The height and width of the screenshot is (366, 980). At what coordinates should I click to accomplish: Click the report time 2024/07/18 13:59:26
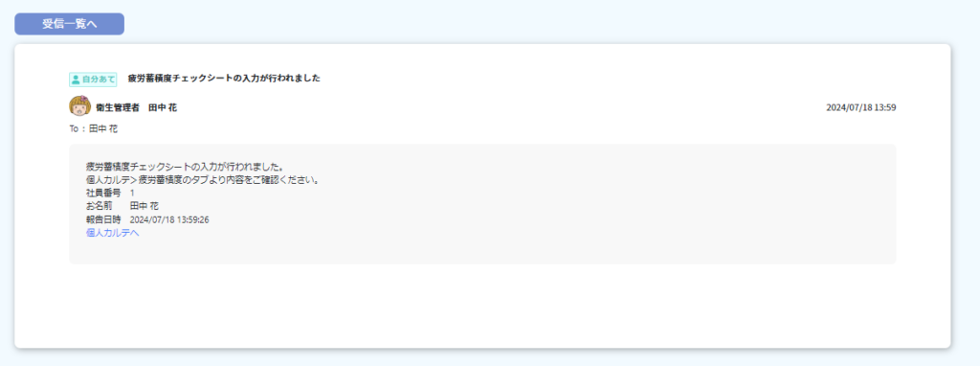point(169,219)
